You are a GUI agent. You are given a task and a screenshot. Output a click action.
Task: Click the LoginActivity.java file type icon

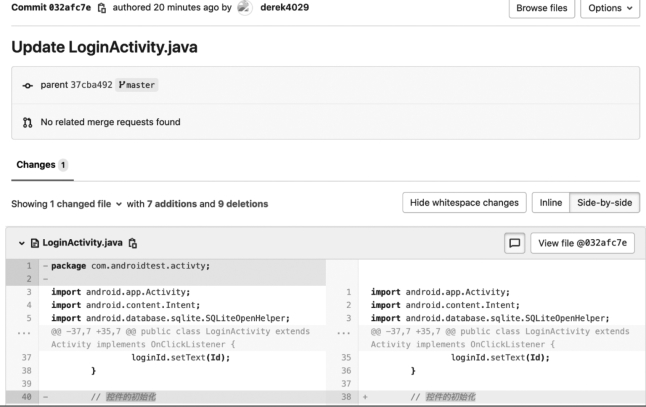(35, 243)
